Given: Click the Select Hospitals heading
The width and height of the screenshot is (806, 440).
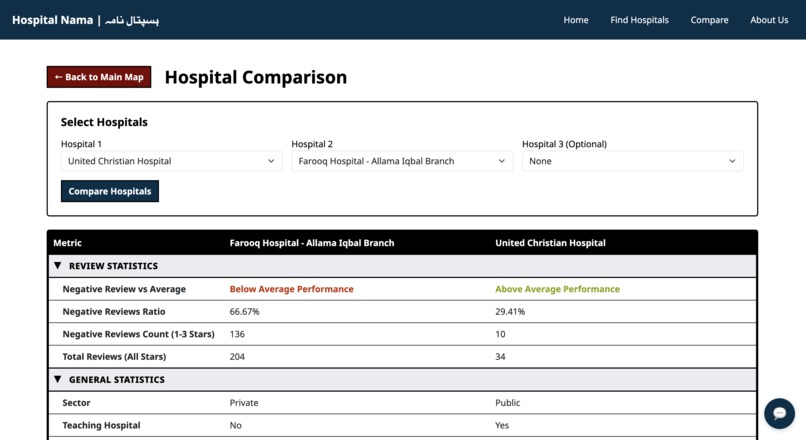Looking at the screenshot, I should [104, 122].
